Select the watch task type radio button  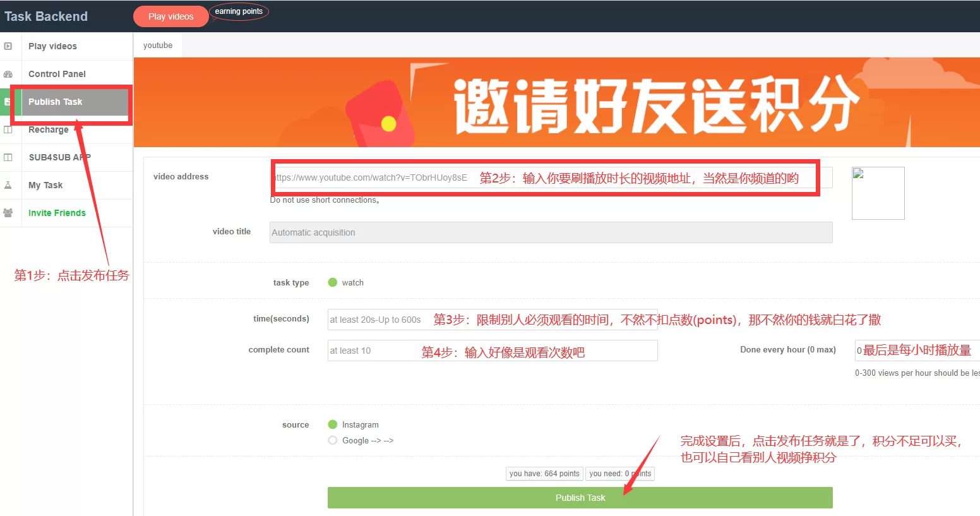point(333,282)
